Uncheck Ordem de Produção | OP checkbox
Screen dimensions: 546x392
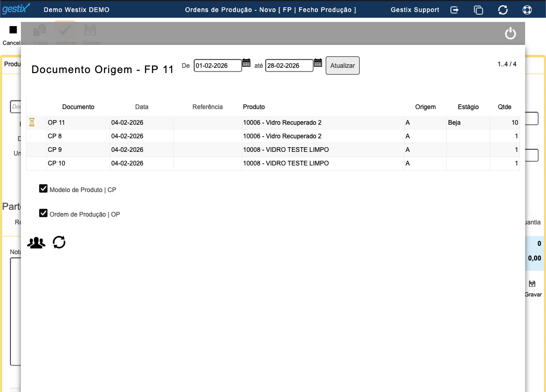(x=44, y=213)
